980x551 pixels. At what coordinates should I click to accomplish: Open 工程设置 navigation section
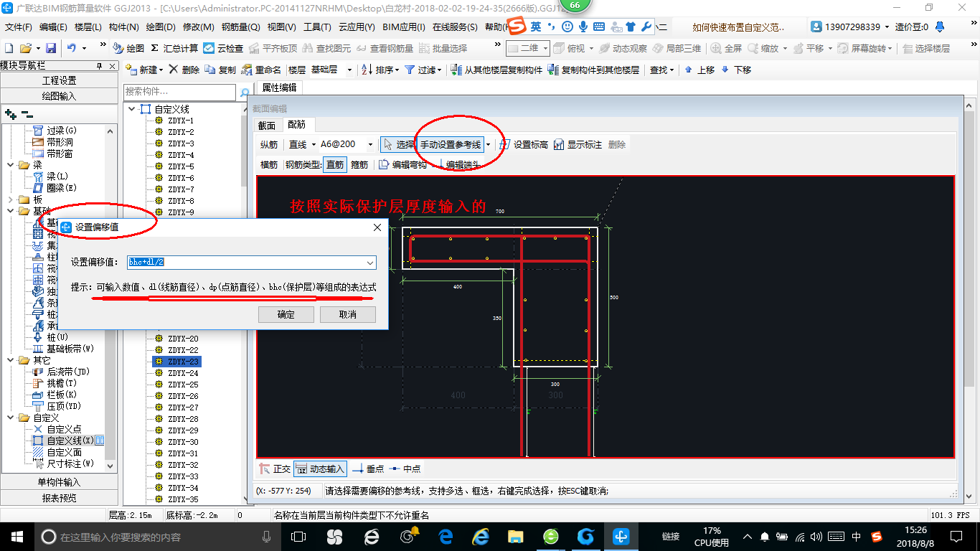(59, 80)
